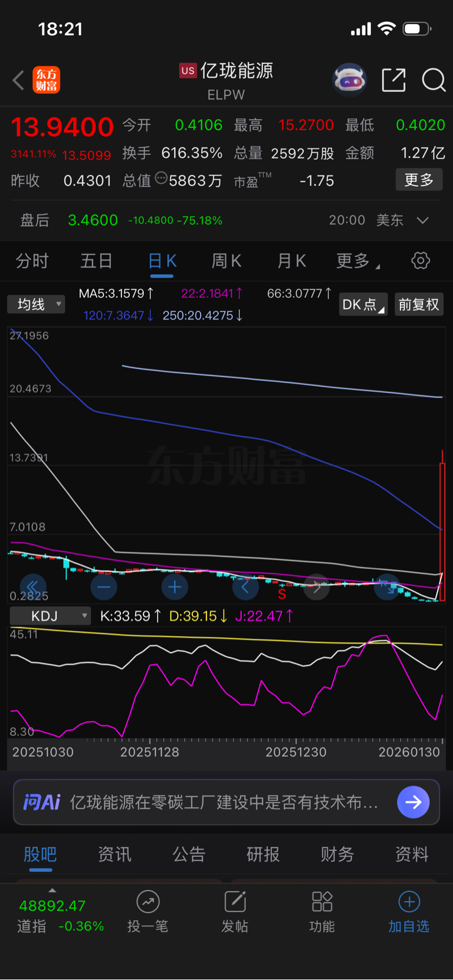This screenshot has height=980, width=453.
Task: Tap the chart shrink arrows icon
Action: coord(388,587)
